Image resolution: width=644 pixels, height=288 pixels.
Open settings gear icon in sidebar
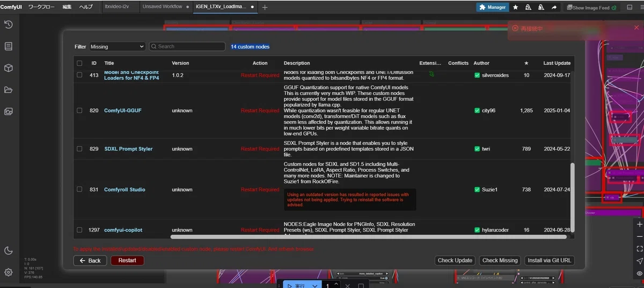[x=9, y=272]
